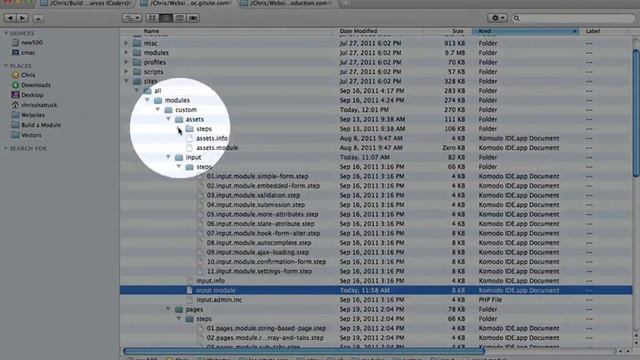Select the input.admin.inc PHP file
The height and width of the screenshot is (360, 640).
(x=219, y=300)
